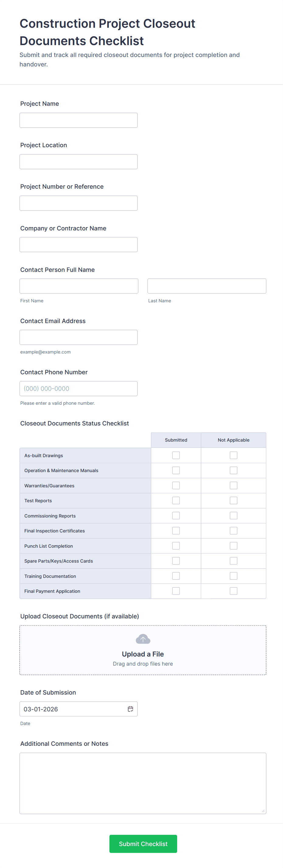Click the Last Name text field
Viewport: 283px width, 868px height.
click(x=207, y=286)
